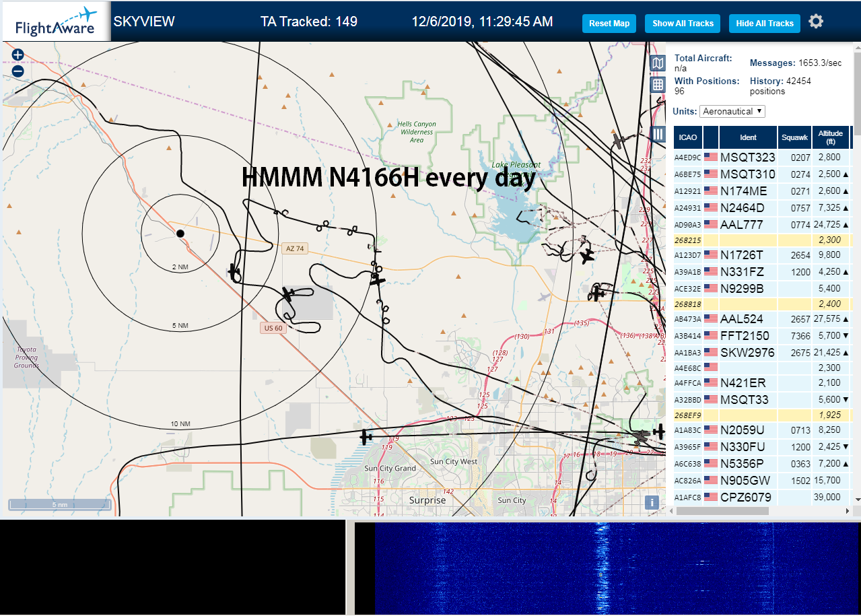Open the map attribution info icon
The height and width of the screenshot is (616, 861).
[651, 502]
